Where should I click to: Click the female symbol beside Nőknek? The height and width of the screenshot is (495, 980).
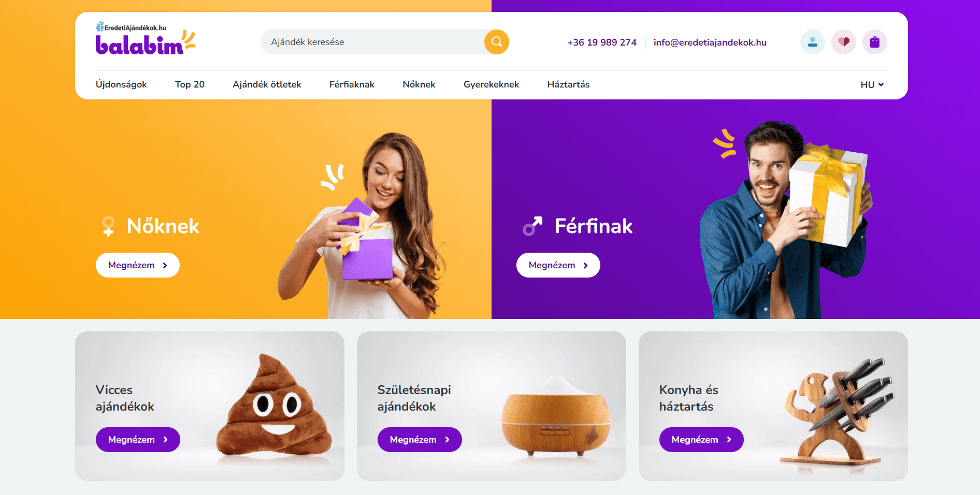tap(108, 226)
